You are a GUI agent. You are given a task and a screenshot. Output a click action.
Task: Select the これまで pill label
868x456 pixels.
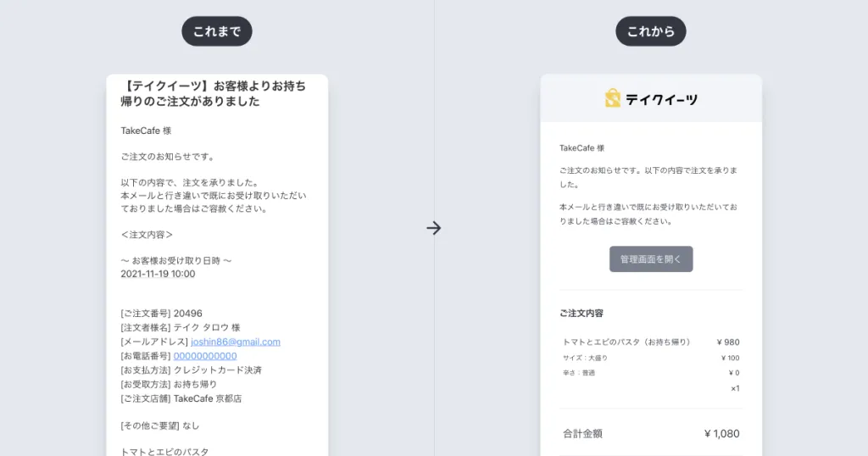(x=217, y=31)
